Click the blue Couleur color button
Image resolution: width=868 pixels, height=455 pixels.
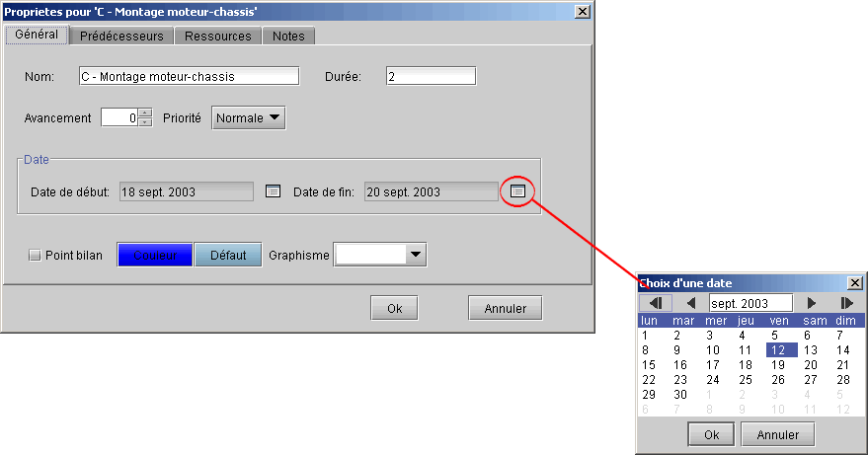155,256
